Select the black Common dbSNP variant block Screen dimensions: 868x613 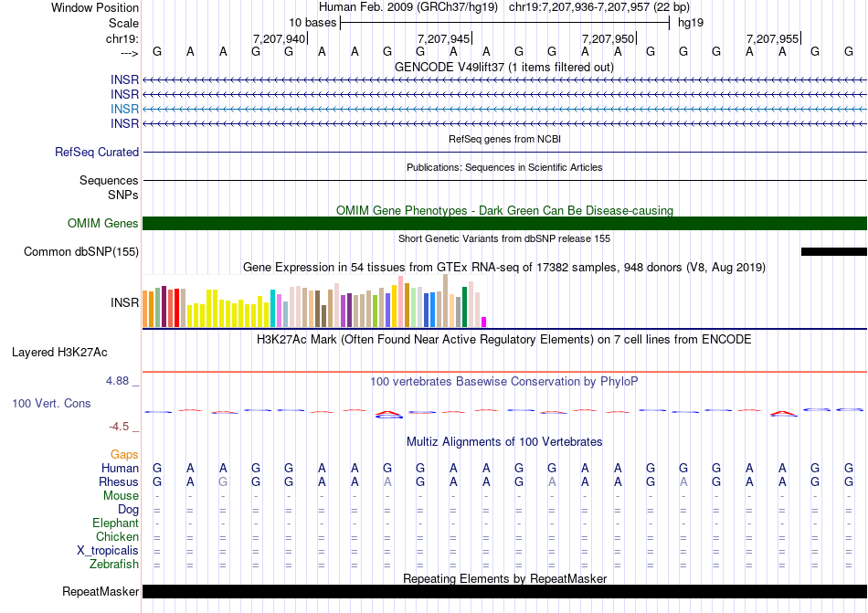pos(833,251)
